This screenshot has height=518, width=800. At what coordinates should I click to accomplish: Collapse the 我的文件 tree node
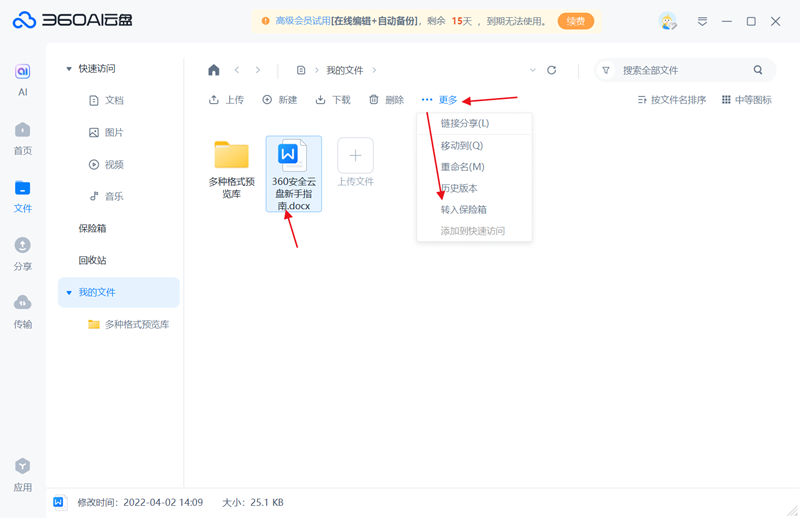[69, 292]
